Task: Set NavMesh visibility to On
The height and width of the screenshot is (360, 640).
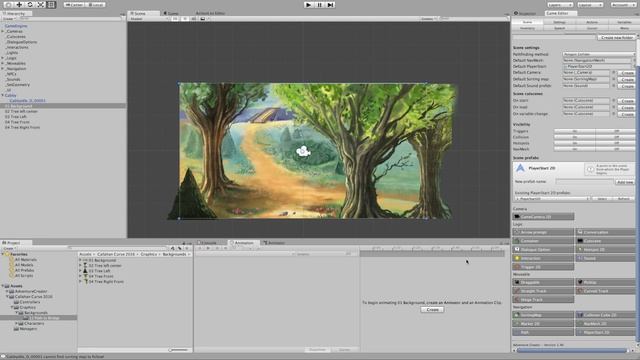Action: 575,149
